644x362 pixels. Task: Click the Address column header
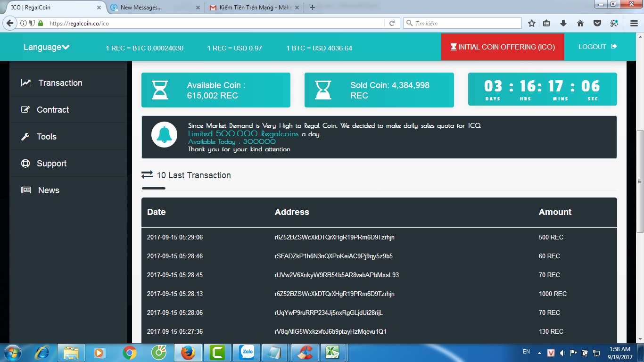pyautogui.click(x=292, y=212)
